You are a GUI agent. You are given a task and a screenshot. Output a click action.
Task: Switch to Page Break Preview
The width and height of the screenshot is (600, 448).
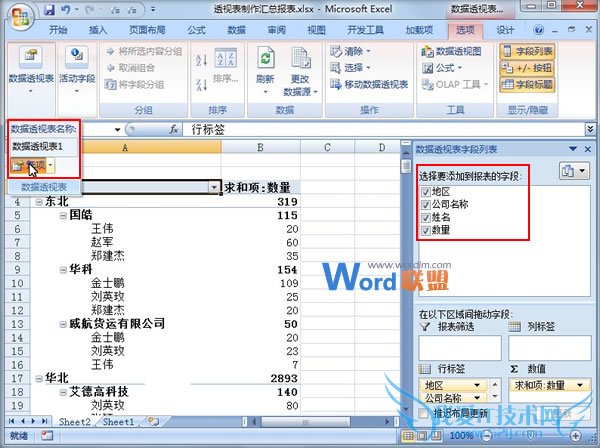click(x=435, y=435)
